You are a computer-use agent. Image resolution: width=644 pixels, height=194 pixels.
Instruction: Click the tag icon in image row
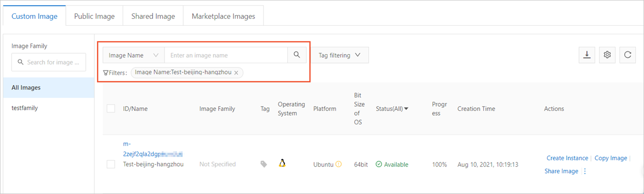pyautogui.click(x=264, y=164)
